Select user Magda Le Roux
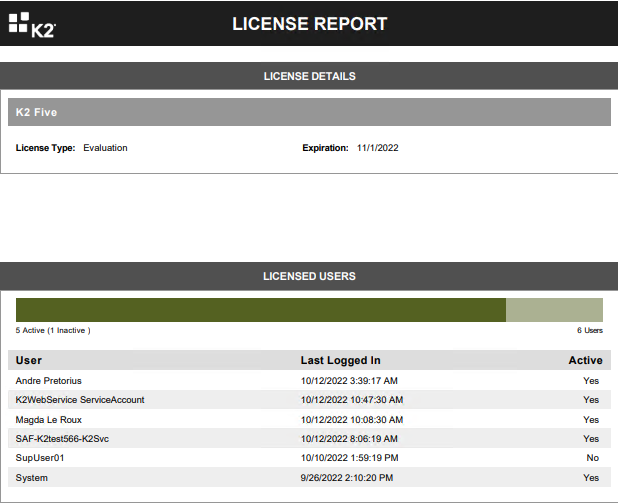Screen dimensions: 618x503 48,420
